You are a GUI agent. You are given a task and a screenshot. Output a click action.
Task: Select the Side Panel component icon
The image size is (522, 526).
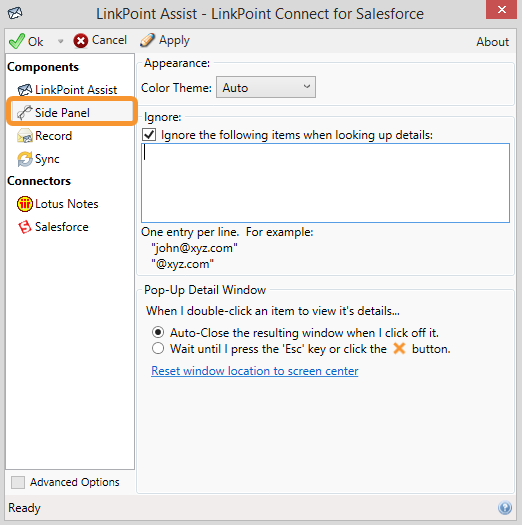pos(25,113)
